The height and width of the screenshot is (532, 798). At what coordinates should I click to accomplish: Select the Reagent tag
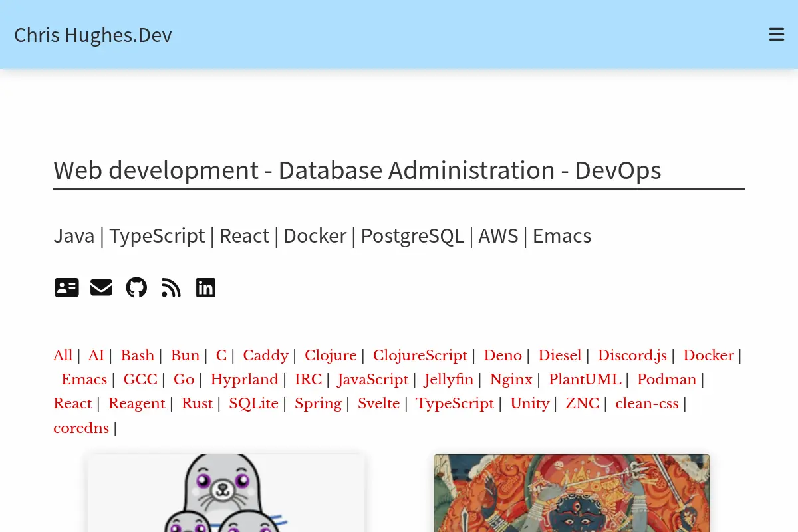136,403
